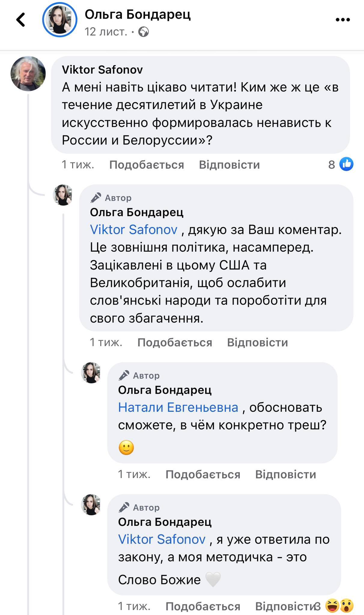The height and width of the screenshot is (615, 364).
Task: Click the public audience globe icon
Action: pos(144,31)
